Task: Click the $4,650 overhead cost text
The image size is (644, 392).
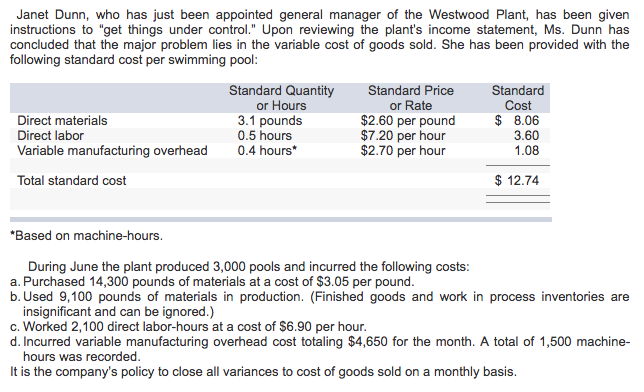Action: [x=368, y=342]
